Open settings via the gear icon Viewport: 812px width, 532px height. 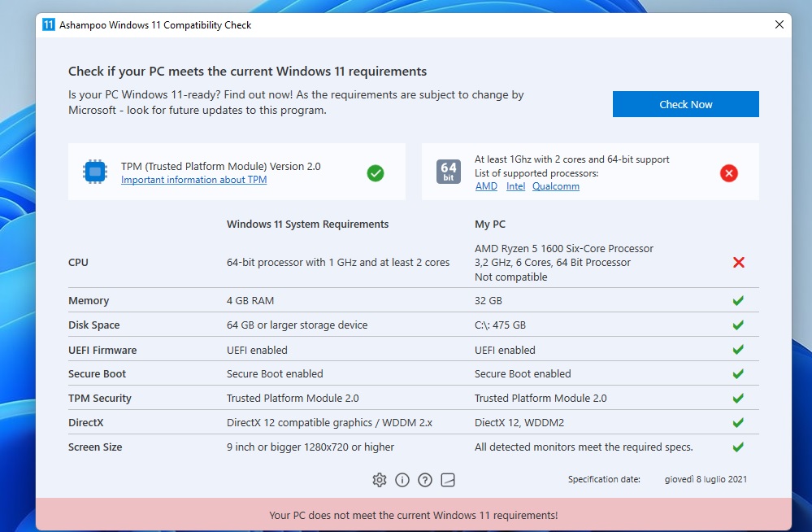pyautogui.click(x=380, y=480)
